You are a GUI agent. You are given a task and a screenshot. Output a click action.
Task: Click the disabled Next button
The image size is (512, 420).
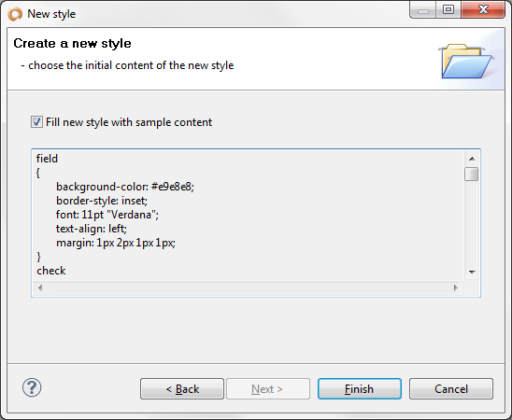coord(268,388)
